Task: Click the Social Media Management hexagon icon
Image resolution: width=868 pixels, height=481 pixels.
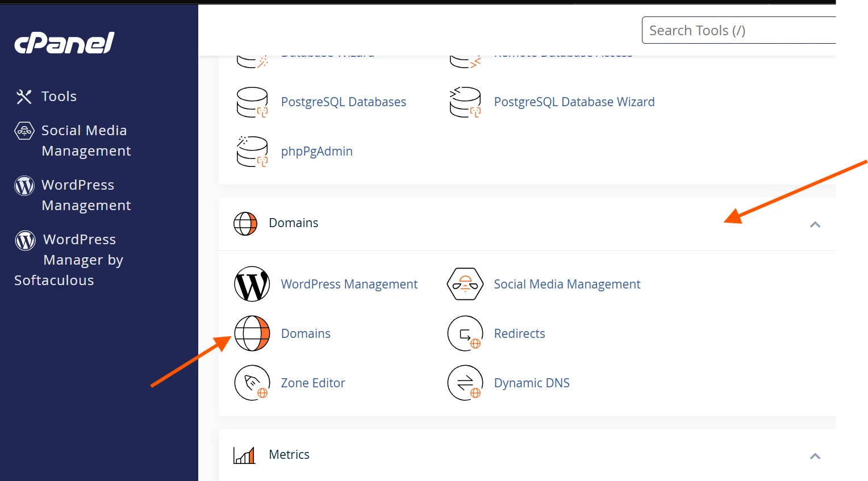Action: [465, 284]
